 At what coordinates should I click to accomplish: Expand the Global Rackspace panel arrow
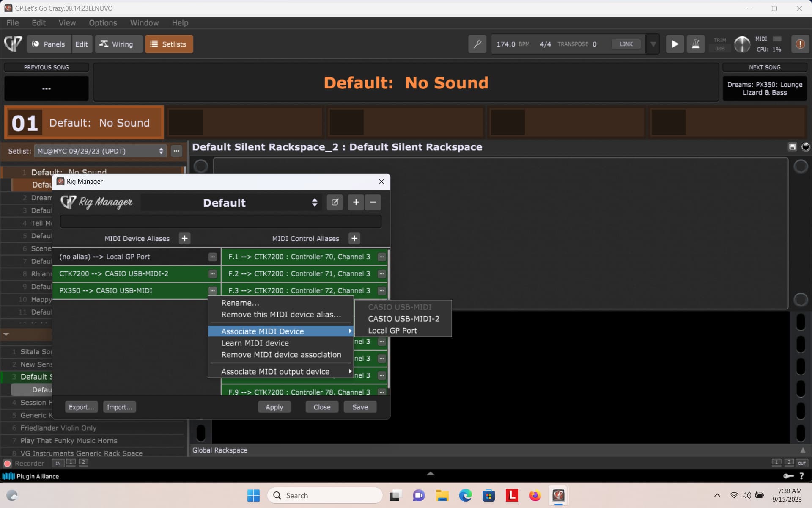coord(803,450)
